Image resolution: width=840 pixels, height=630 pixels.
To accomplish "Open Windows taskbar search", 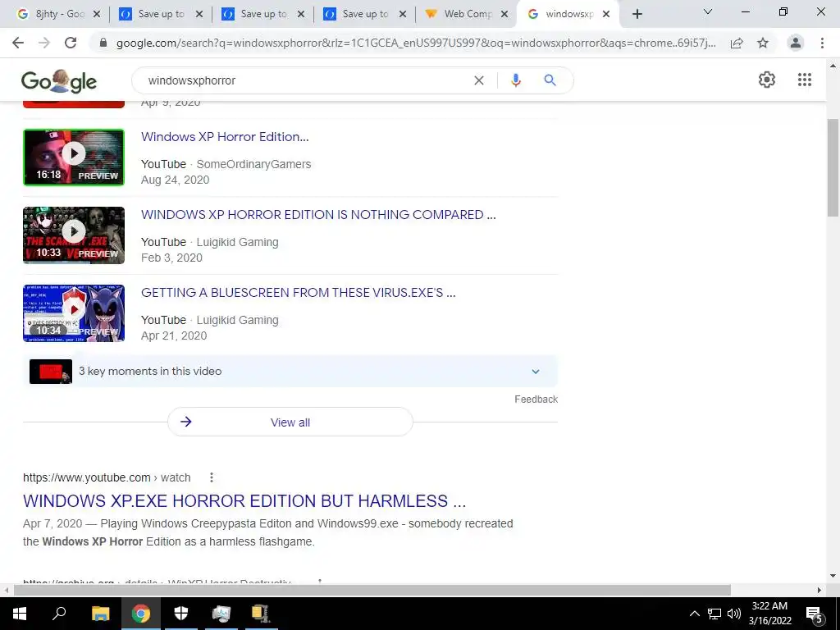I will 59,614.
